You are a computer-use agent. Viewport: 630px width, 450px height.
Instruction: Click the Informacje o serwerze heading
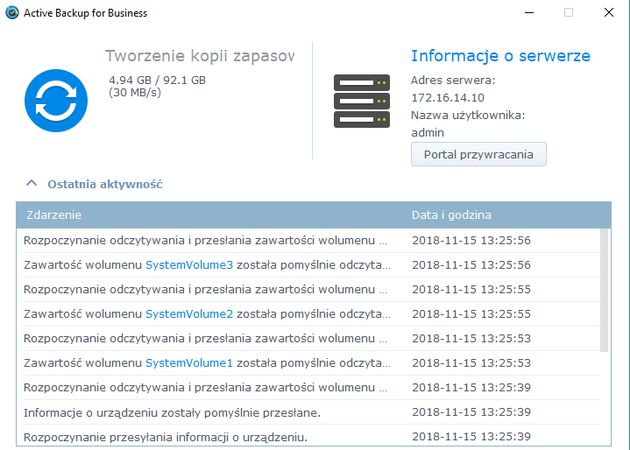click(501, 56)
